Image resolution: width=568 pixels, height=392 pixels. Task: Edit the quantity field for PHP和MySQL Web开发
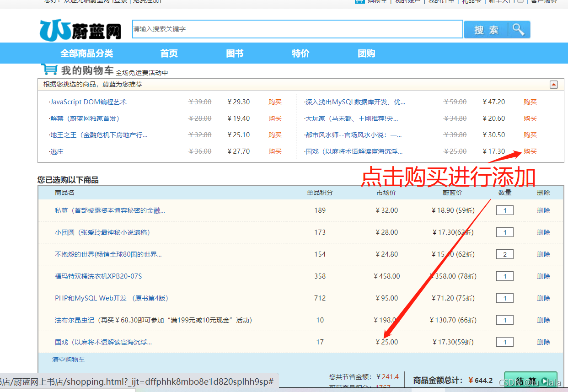505,298
